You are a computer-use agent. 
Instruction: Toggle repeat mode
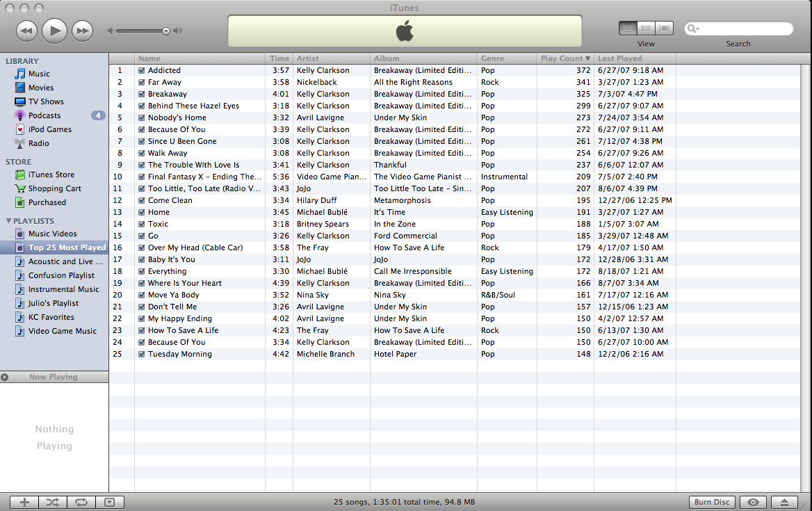coord(81,502)
